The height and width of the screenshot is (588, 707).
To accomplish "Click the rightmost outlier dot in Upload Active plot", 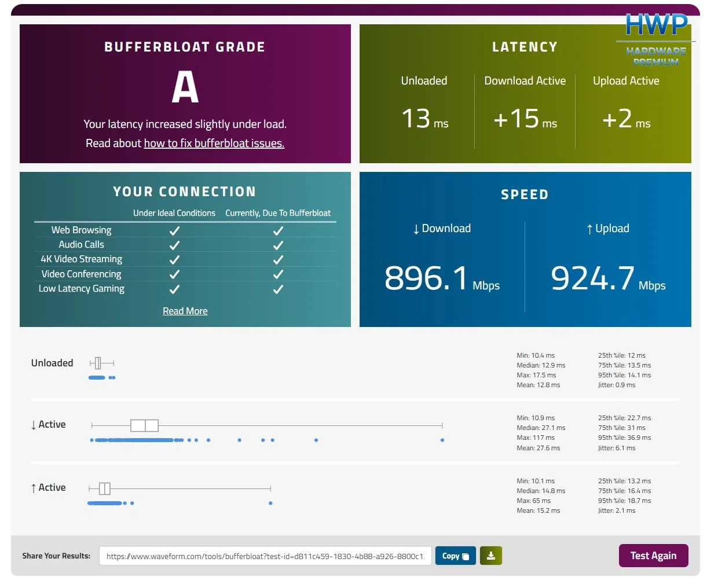I will click(x=270, y=504).
